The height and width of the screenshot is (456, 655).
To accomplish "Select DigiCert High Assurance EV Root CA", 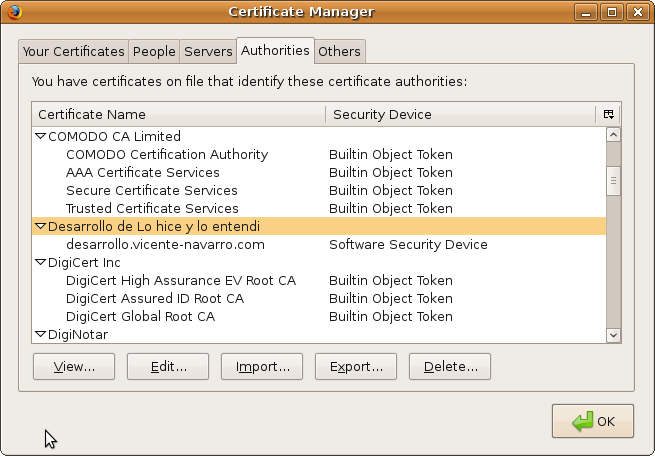I will coord(319,280).
